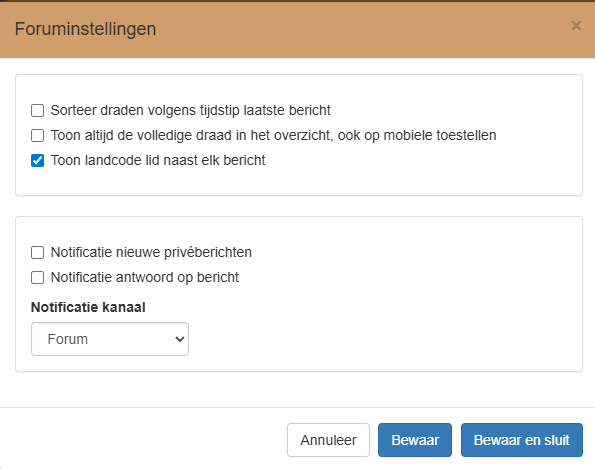
Task: Click the 'Notificatie antwoord op bericht' label text
Action: point(145,277)
